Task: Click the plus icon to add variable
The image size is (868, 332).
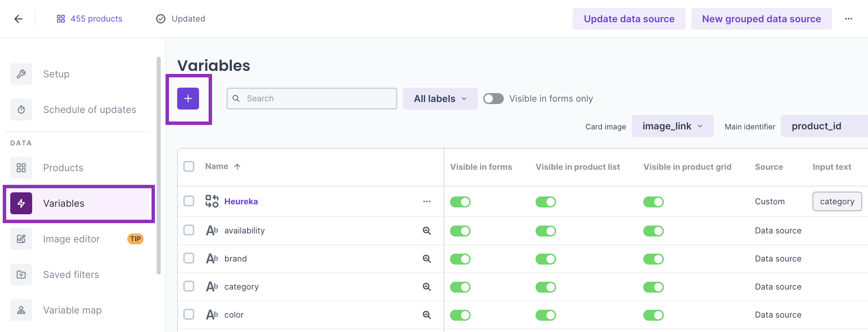Action: 188,99
